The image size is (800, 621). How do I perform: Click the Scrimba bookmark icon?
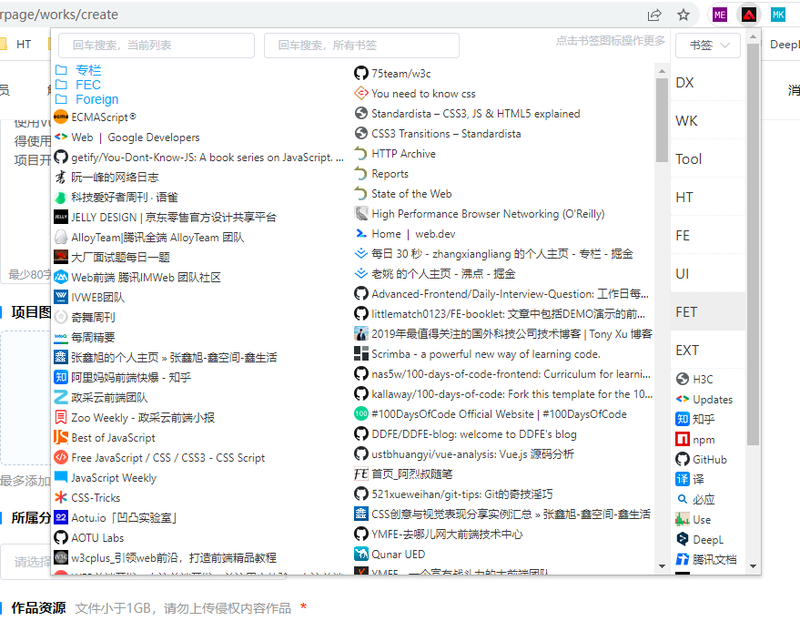coord(361,353)
